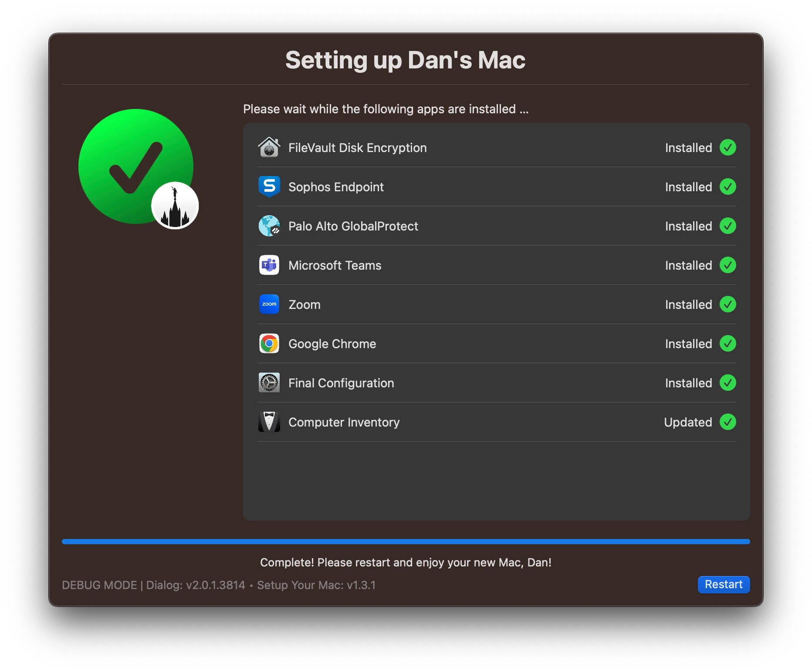Image resolution: width=812 pixels, height=671 pixels.
Task: Select the Google Chrome label
Action: 332,344
